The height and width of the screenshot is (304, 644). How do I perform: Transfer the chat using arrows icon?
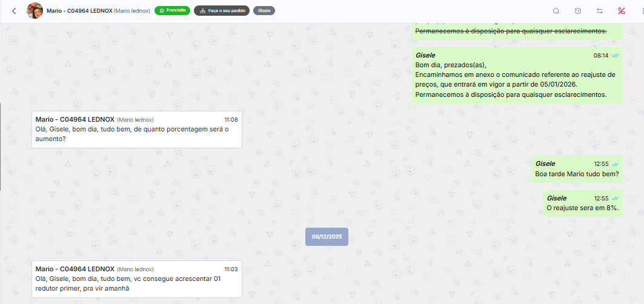(600, 11)
